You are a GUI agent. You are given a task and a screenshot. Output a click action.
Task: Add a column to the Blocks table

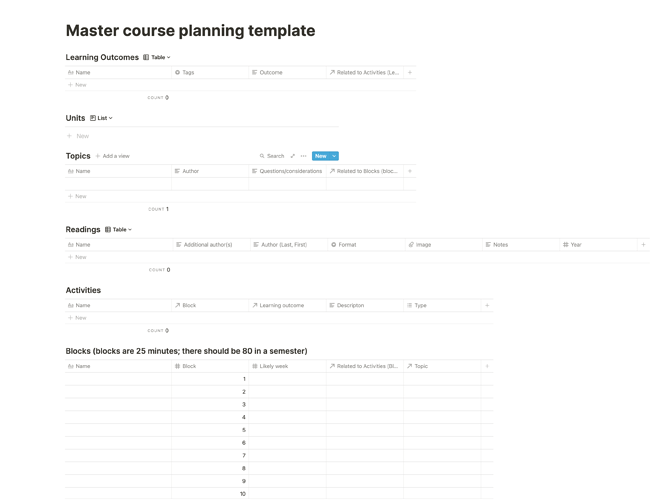point(487,366)
